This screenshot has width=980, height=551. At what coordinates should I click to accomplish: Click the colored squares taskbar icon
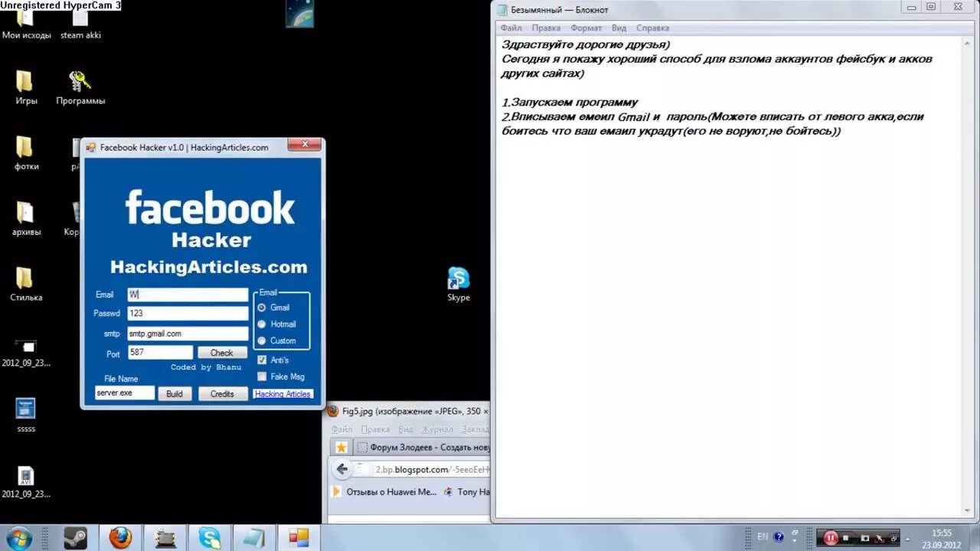coord(298,538)
